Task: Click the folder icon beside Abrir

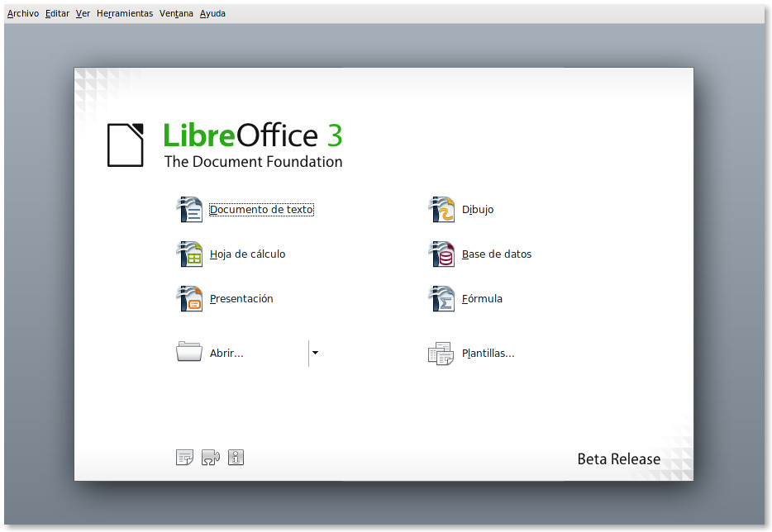Action: [x=188, y=353]
